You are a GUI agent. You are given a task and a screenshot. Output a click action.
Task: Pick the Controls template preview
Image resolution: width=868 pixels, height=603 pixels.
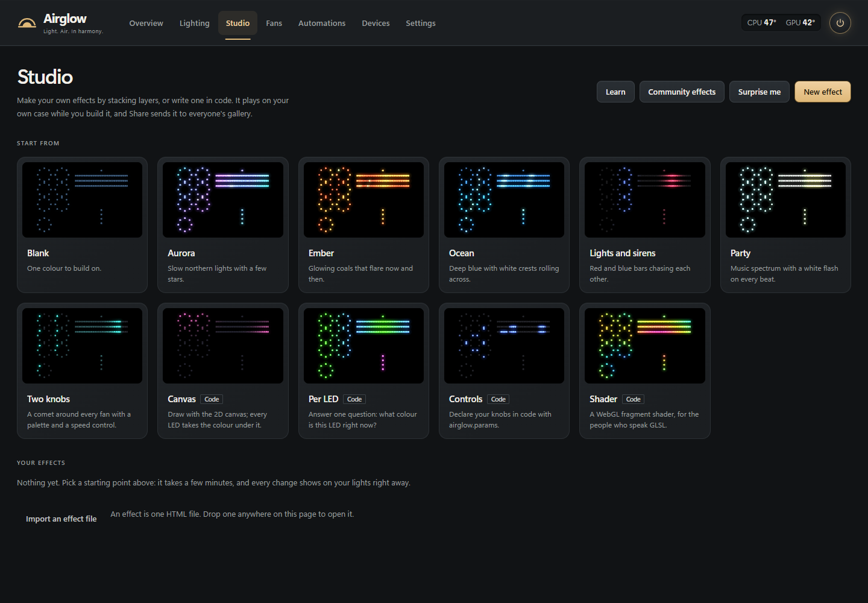pos(505,346)
